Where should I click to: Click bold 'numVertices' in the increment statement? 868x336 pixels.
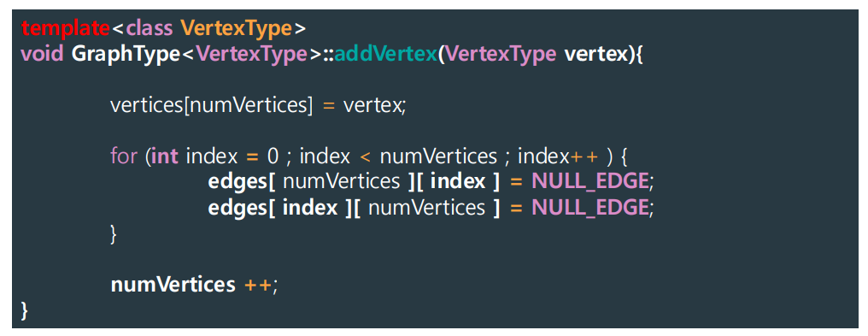click(173, 285)
